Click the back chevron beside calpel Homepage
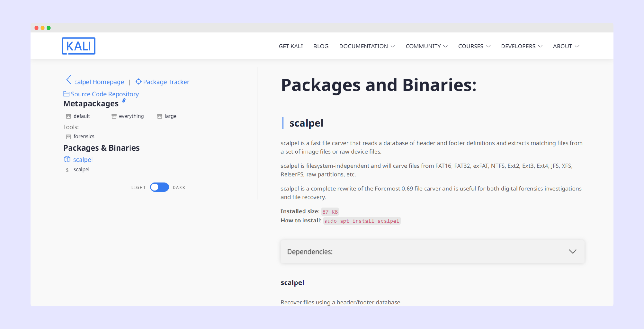Screen dimensions: 644x329 (69, 80)
